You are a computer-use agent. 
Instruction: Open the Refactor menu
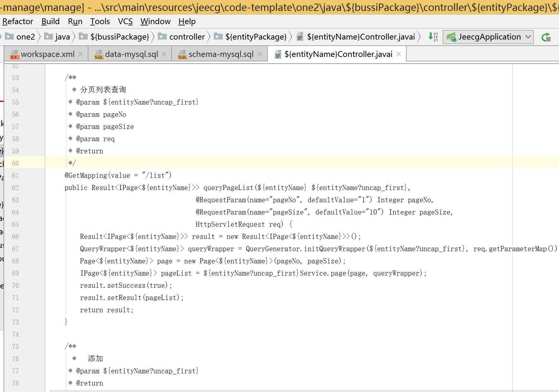coord(18,21)
